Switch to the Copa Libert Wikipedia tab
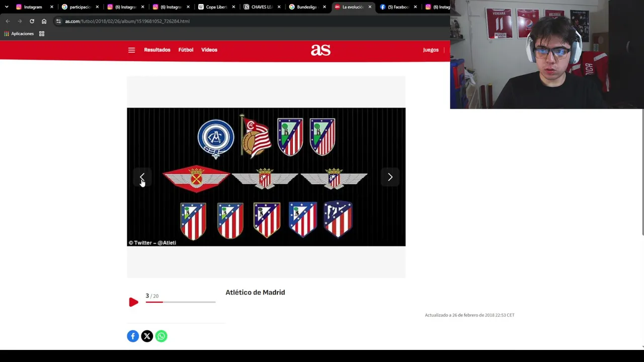The image size is (644, 362). 216,7
